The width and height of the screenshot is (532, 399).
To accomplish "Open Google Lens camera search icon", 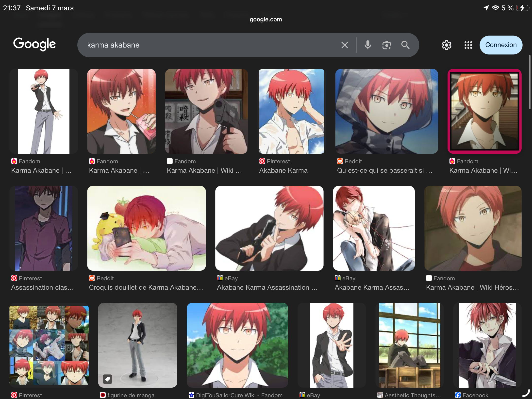I will 386,45.
